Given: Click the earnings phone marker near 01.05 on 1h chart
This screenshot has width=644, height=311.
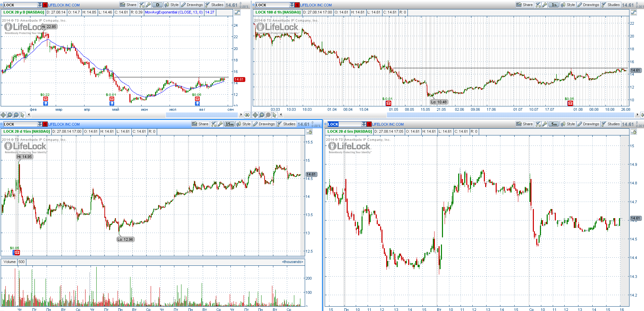Looking at the screenshot, I should coord(389,103).
